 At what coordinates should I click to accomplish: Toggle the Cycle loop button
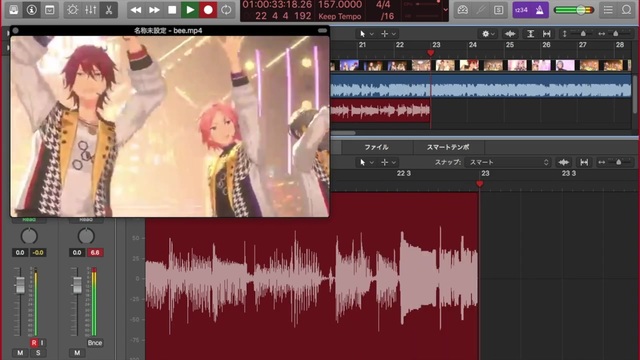(x=226, y=10)
